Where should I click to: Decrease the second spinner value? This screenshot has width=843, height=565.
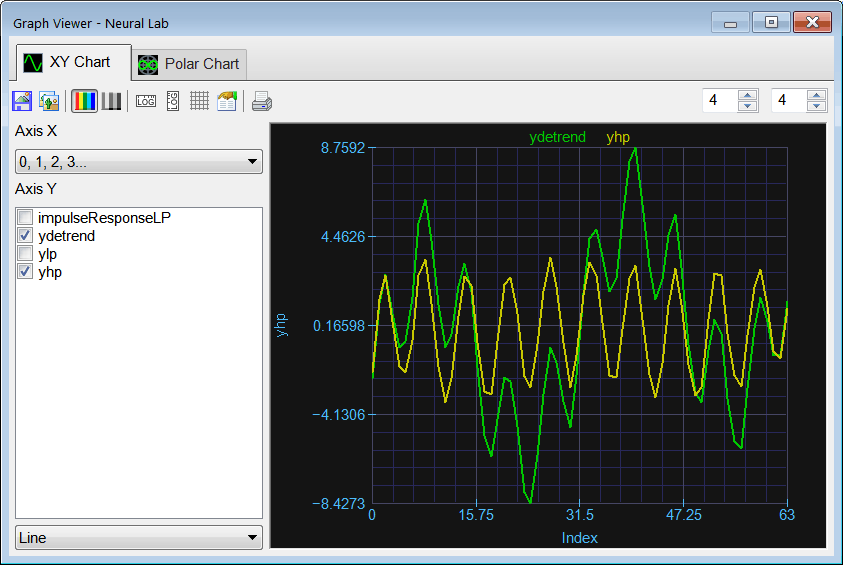(816, 106)
